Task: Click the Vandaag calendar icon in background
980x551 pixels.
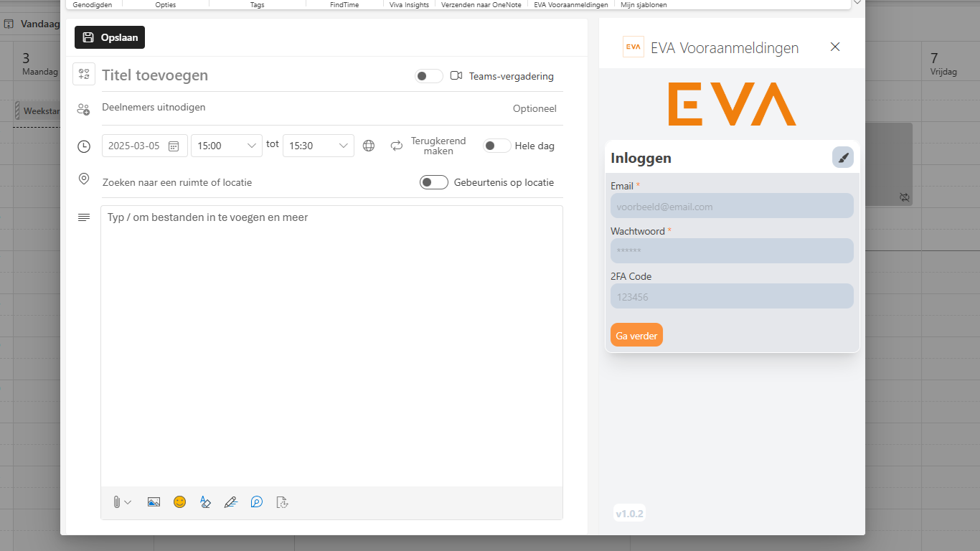Action: [9, 24]
